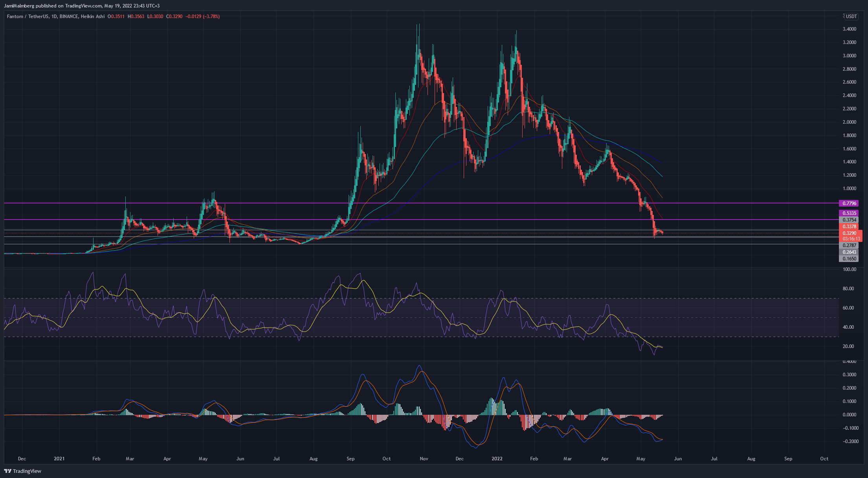Click the Nov label on time axis
This screenshot has height=478, width=868.
coord(424,459)
